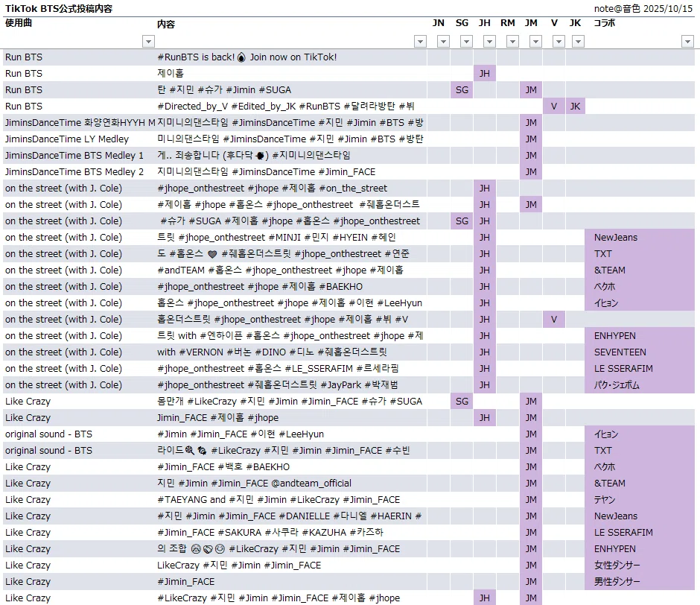Image resolution: width=700 pixels, height=605 pixels.
Task: Open the JK column filter dropdown
Action: pyautogui.click(x=578, y=42)
